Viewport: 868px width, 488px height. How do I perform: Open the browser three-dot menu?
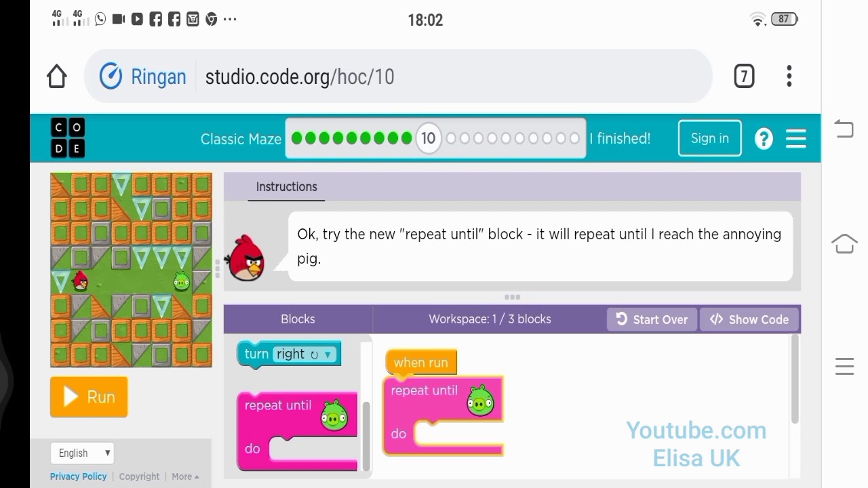click(x=789, y=76)
